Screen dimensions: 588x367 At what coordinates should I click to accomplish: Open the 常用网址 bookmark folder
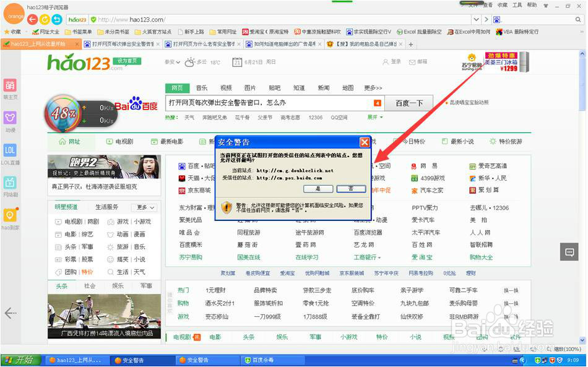[x=223, y=32]
